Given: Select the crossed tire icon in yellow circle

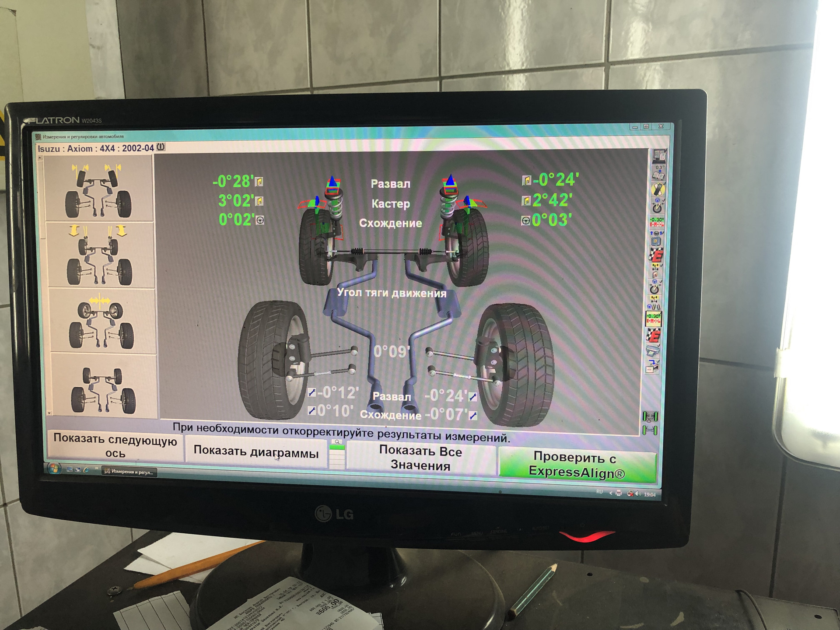Looking at the screenshot, I should 658,189.
